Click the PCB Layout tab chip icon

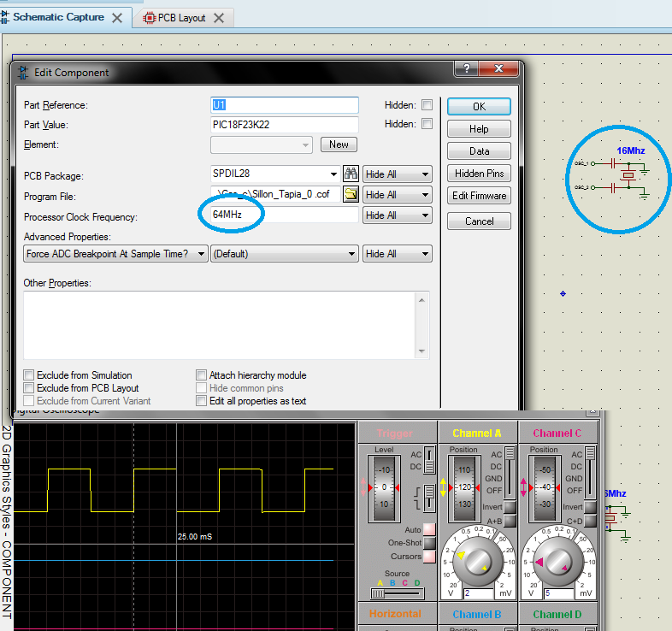(149, 18)
